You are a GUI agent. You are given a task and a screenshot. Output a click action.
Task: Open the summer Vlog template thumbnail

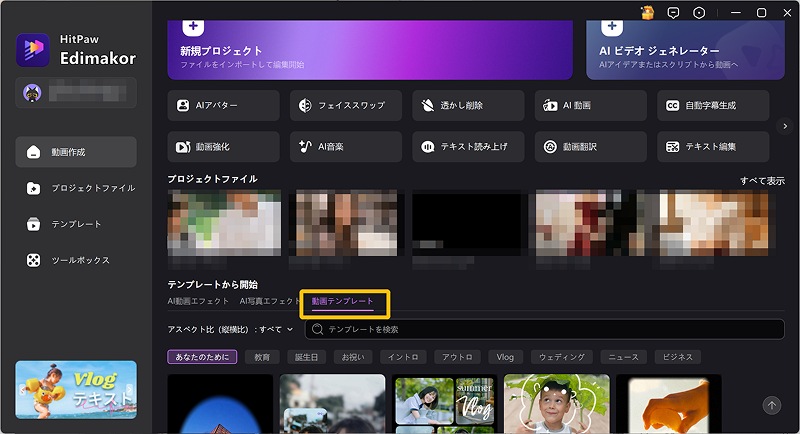click(444, 404)
